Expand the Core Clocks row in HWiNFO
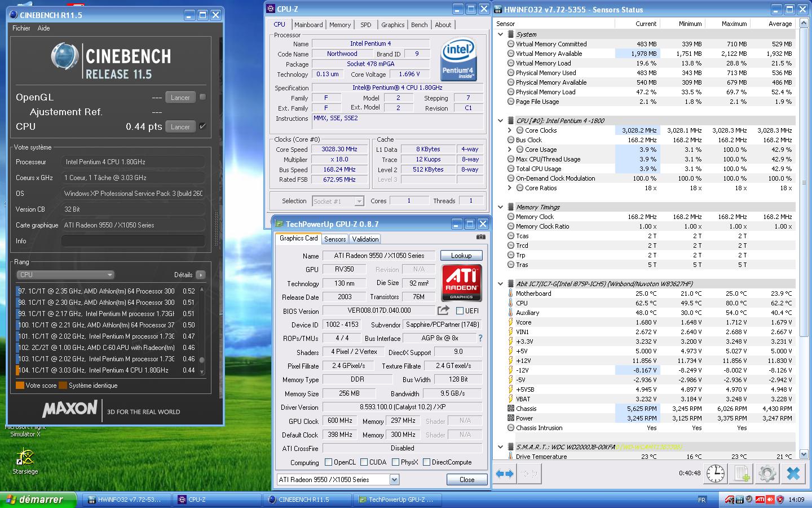 pos(510,130)
